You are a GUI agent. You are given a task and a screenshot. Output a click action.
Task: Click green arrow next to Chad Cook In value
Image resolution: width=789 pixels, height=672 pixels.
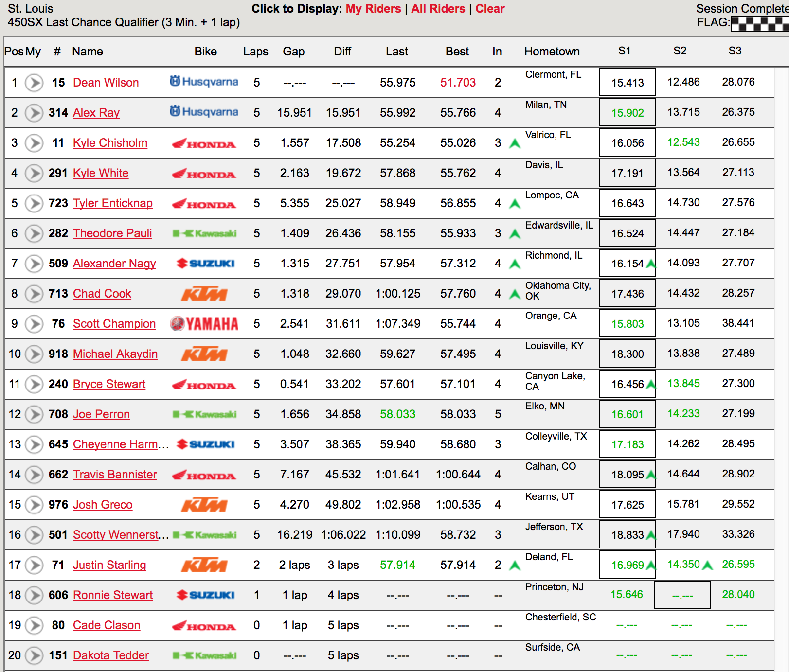click(x=515, y=294)
